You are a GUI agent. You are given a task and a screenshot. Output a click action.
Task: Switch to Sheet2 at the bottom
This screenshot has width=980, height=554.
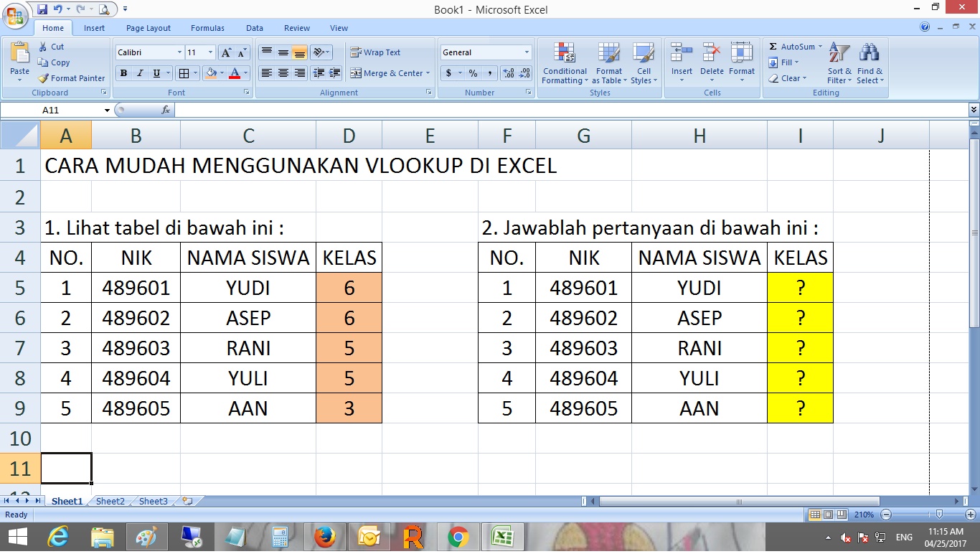coord(109,501)
